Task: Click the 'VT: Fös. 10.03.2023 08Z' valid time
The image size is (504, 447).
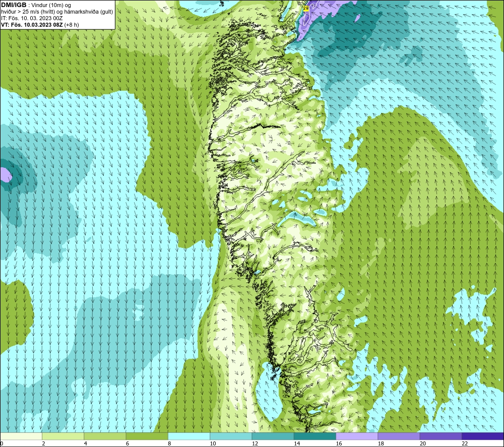Action: click(32, 24)
